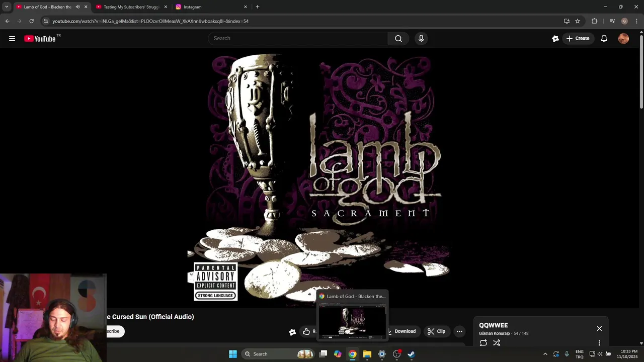Mute the Lamb of God tab audio
The width and height of the screenshot is (644, 362).
tap(77, 7)
